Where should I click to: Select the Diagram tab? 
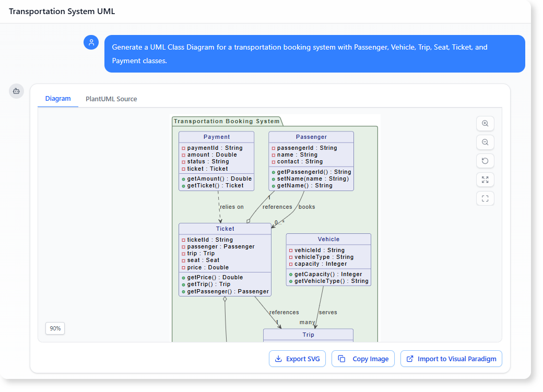point(58,99)
